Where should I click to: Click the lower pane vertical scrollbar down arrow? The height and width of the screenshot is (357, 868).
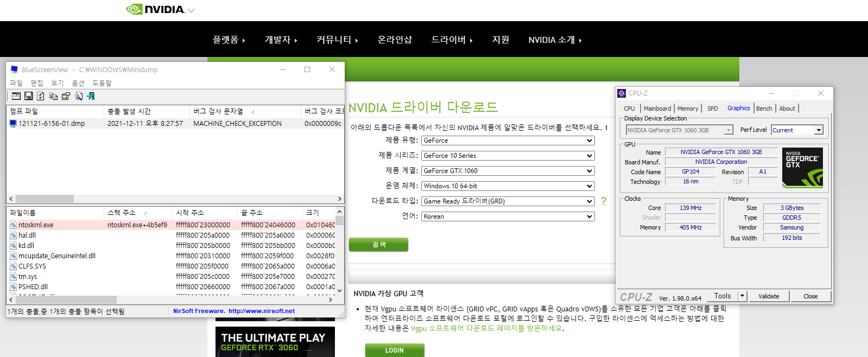(340, 291)
